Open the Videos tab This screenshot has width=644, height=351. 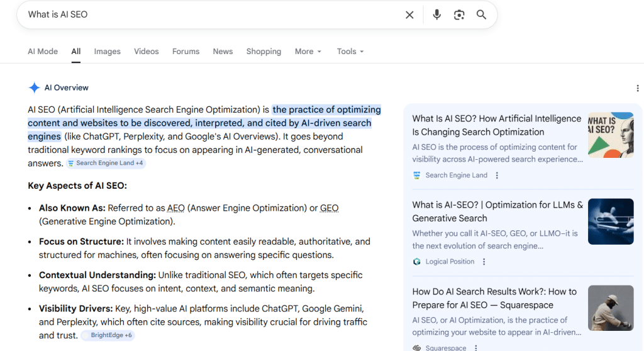point(146,52)
